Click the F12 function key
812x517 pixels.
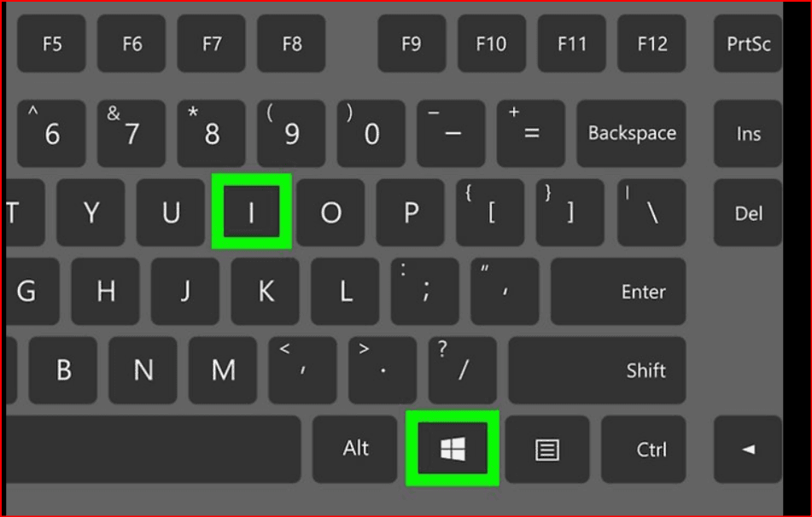pos(652,44)
